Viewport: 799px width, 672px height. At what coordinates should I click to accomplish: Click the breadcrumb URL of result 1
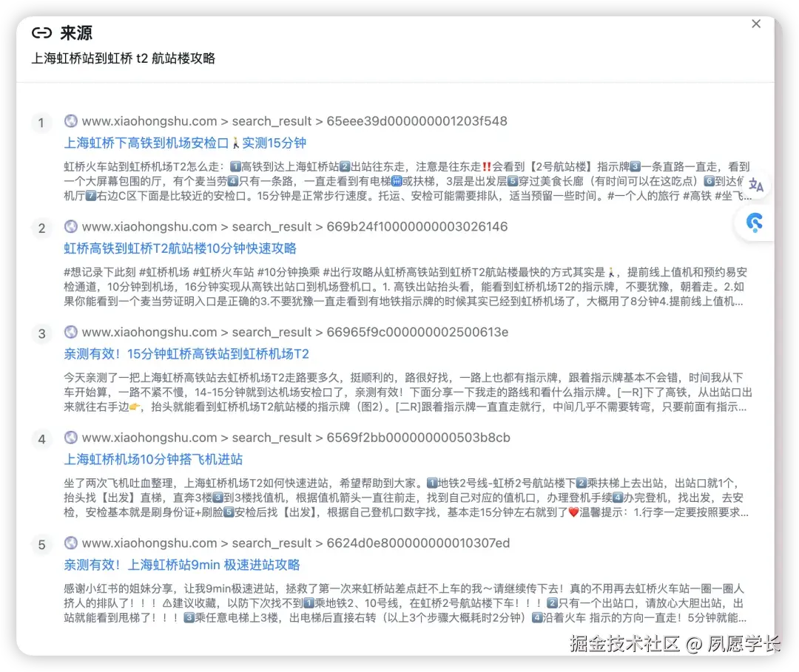tap(294, 121)
